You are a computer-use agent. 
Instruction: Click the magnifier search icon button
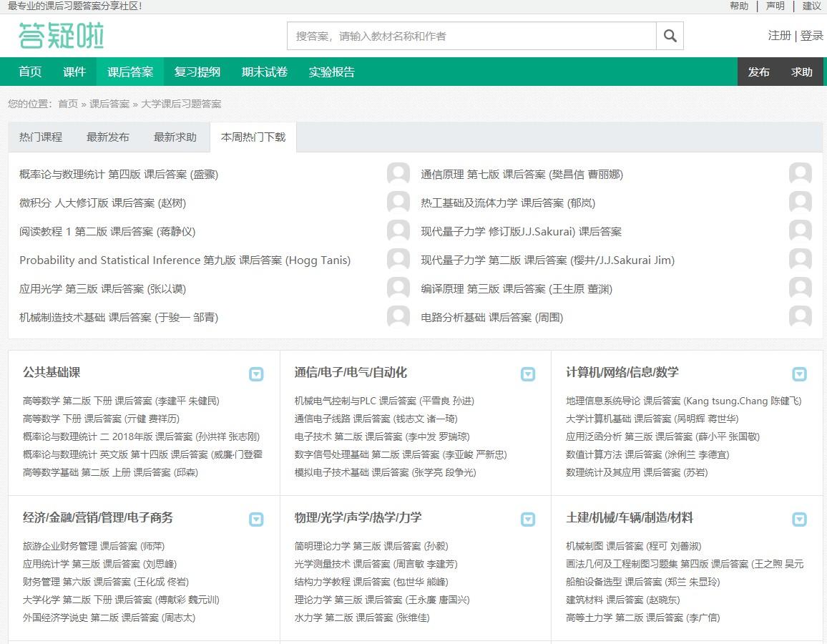670,36
